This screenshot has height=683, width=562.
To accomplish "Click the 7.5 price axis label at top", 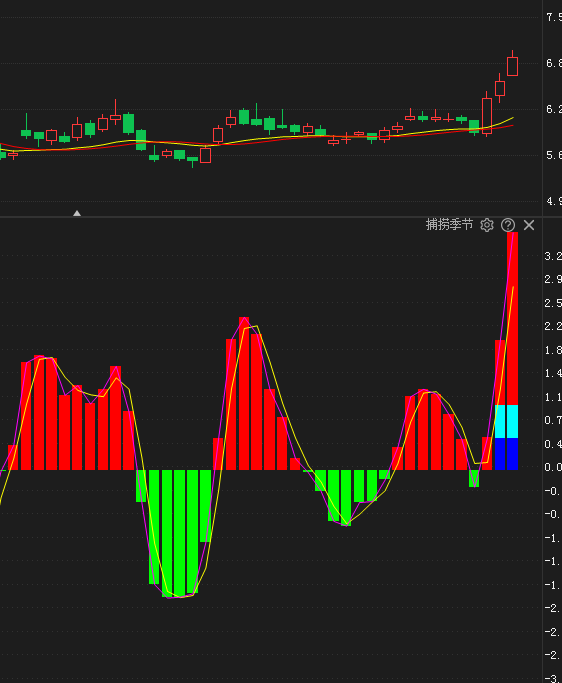I will click(x=554, y=17).
